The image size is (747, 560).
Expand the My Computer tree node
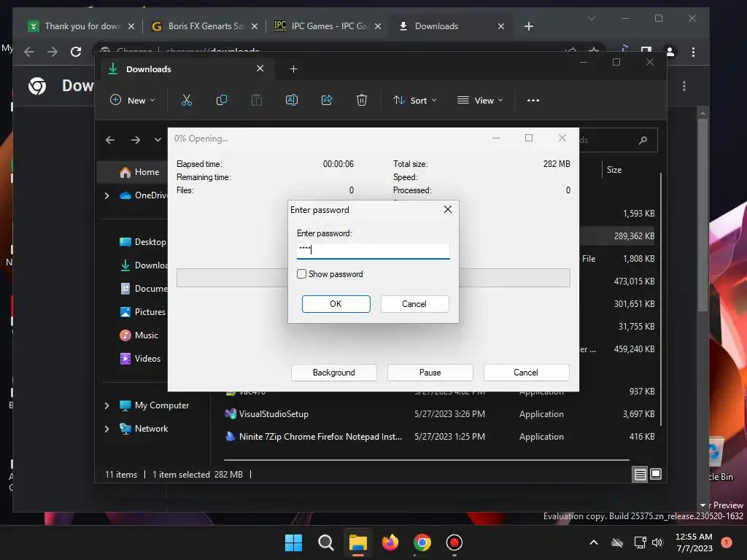(107, 405)
